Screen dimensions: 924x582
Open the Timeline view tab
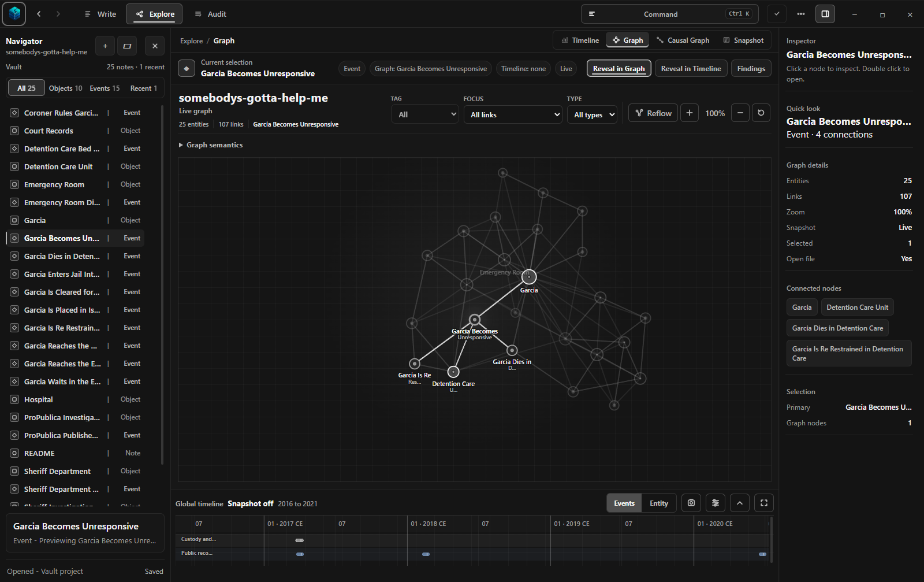[x=580, y=40]
